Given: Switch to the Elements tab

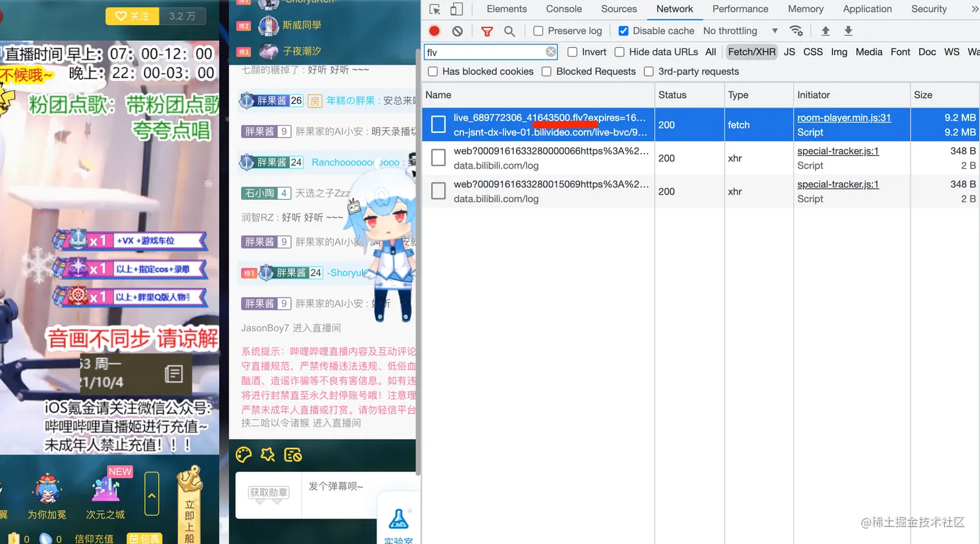Looking at the screenshot, I should (x=507, y=9).
